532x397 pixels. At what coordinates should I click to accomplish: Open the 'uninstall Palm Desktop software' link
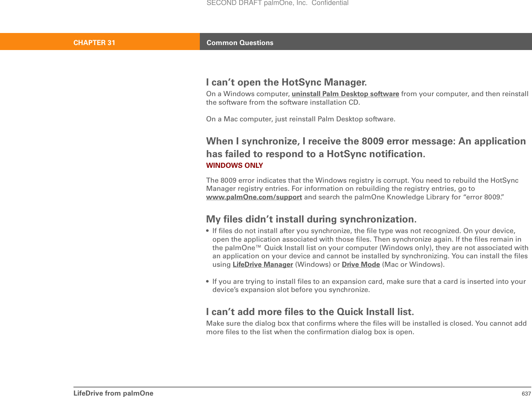(x=345, y=94)
